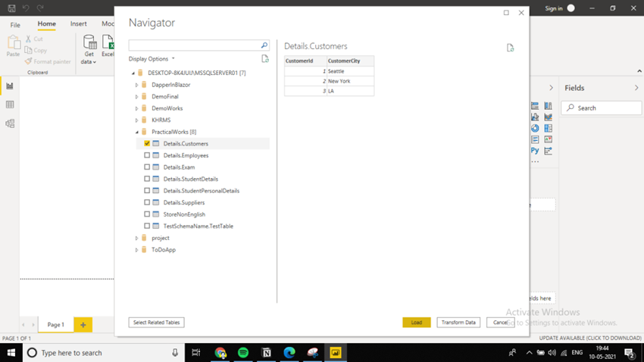The height and width of the screenshot is (362, 644).
Task: Expand the project database
Action: point(137,238)
